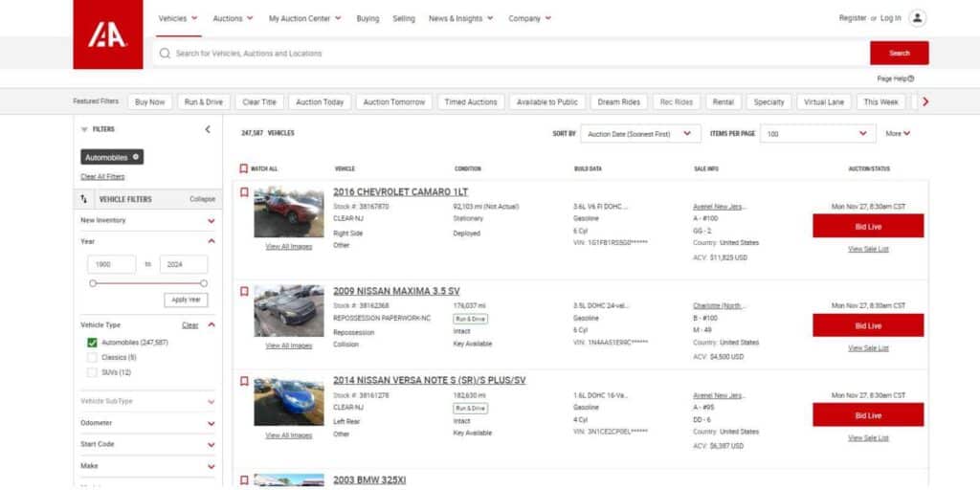
Task: Click Clear All Filters link
Action: pyautogui.click(x=102, y=177)
